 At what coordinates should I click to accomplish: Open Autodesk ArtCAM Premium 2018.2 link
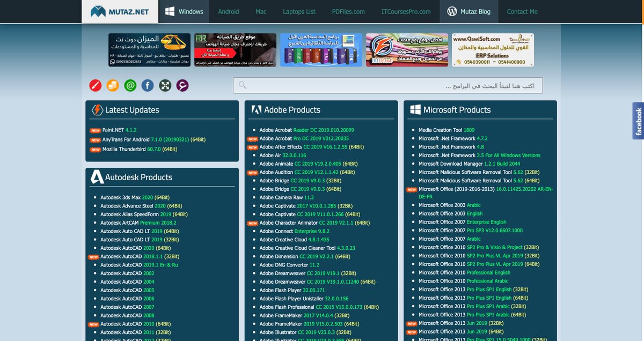(138, 223)
